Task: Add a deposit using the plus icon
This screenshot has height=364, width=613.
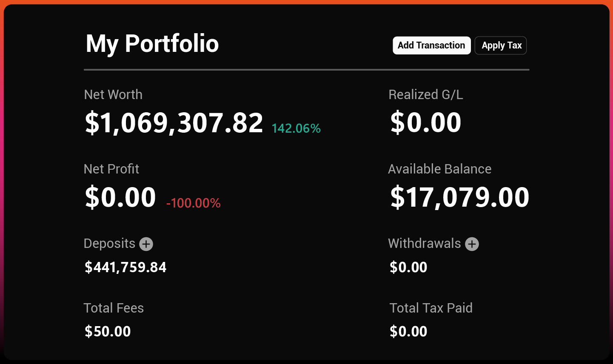Action: tap(146, 244)
